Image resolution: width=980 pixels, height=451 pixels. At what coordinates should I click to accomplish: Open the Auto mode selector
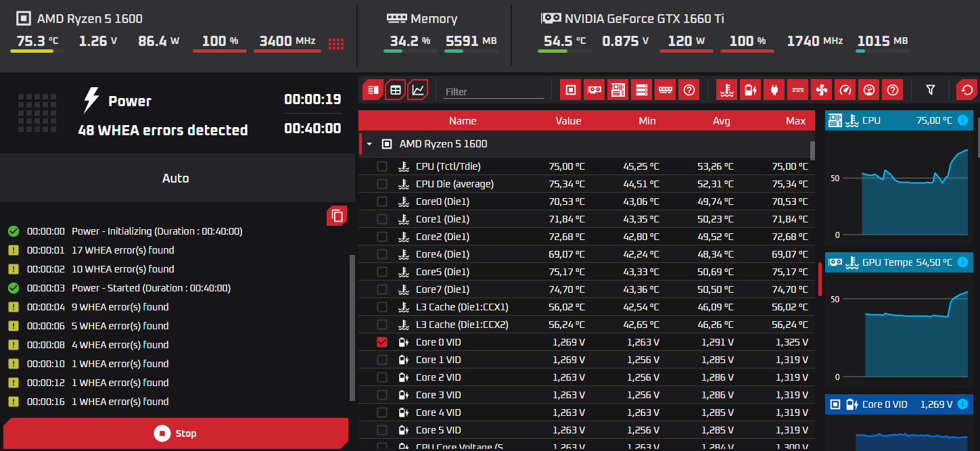coord(176,179)
